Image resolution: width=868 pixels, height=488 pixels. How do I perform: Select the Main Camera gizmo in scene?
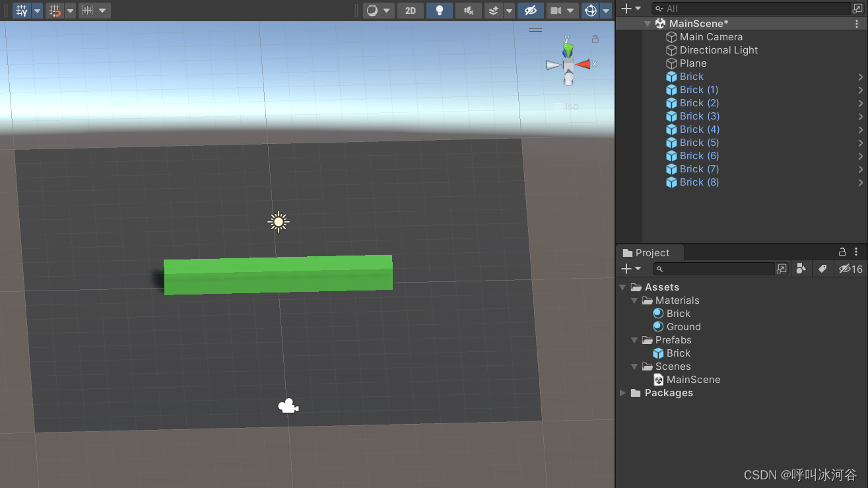click(x=288, y=406)
